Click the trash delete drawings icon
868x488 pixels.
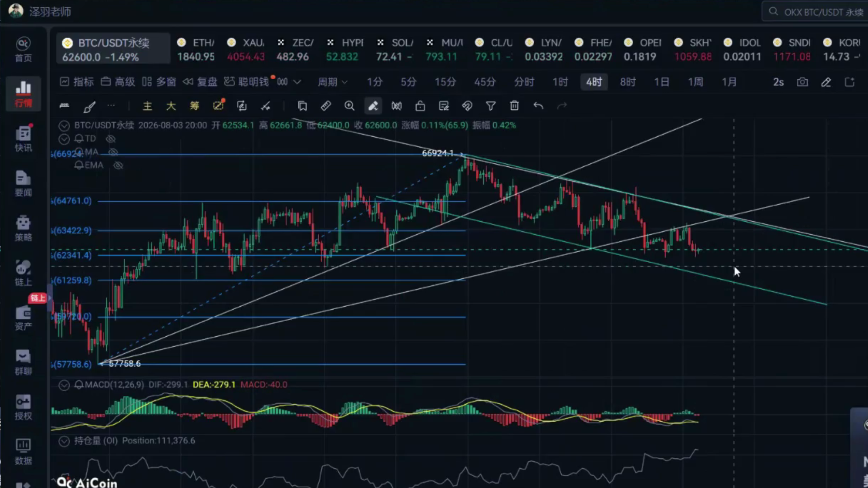pyautogui.click(x=514, y=106)
